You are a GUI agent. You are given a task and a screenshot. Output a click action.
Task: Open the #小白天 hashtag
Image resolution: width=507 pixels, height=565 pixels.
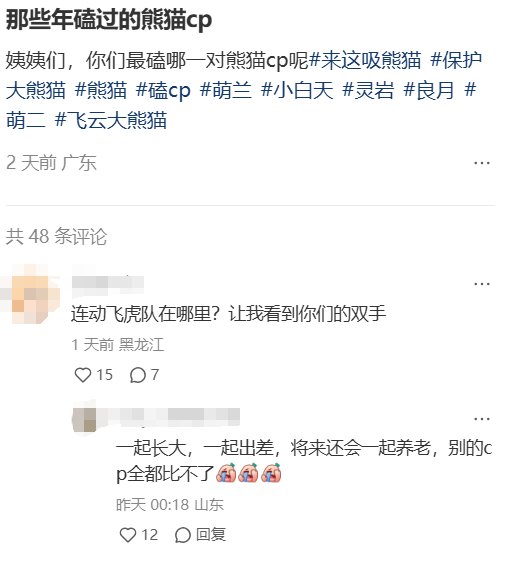click(297, 90)
